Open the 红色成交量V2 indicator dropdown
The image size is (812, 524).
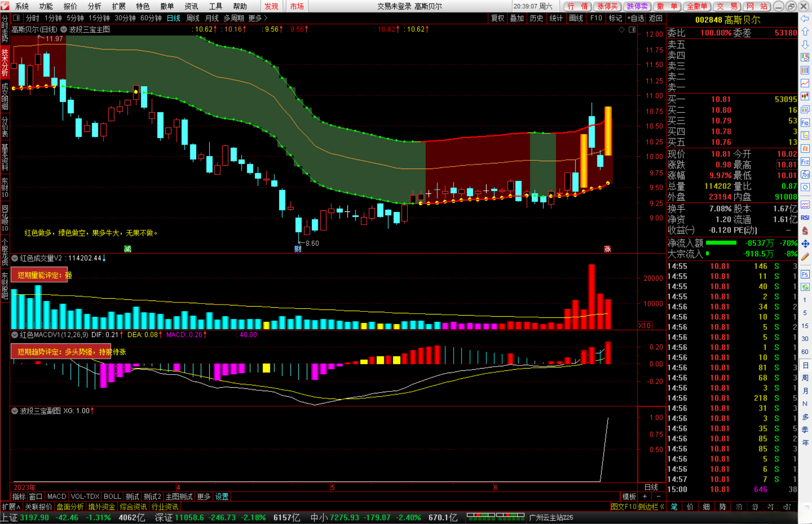[15, 258]
